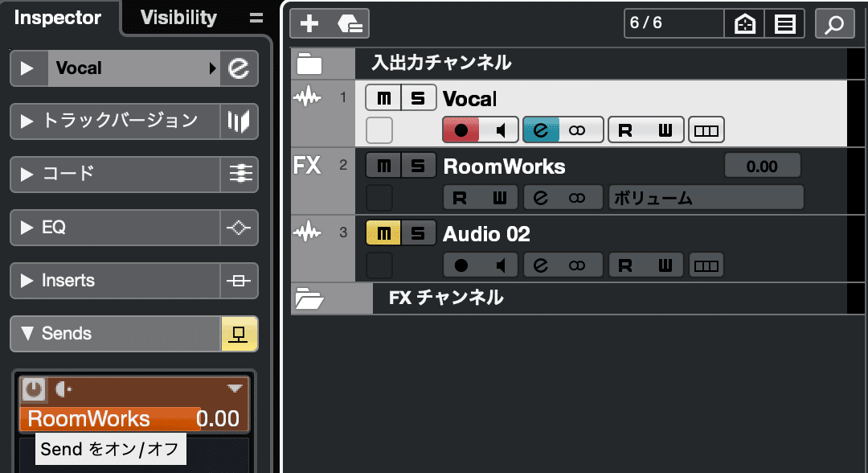Expand the Vocal section in Inspector
868x473 pixels.
[x=27, y=68]
